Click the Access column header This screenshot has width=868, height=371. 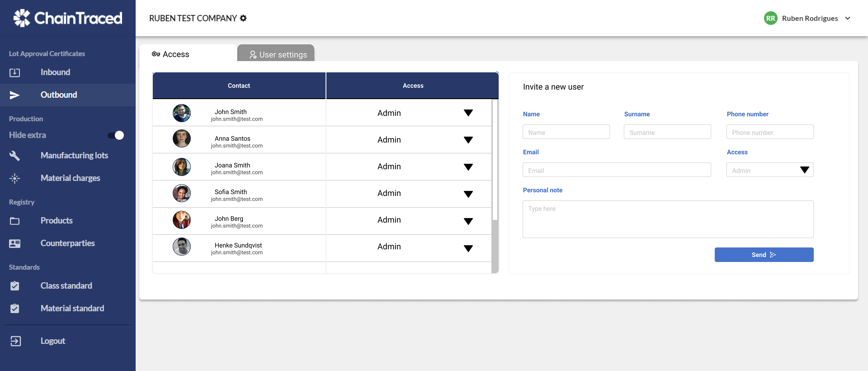click(413, 86)
